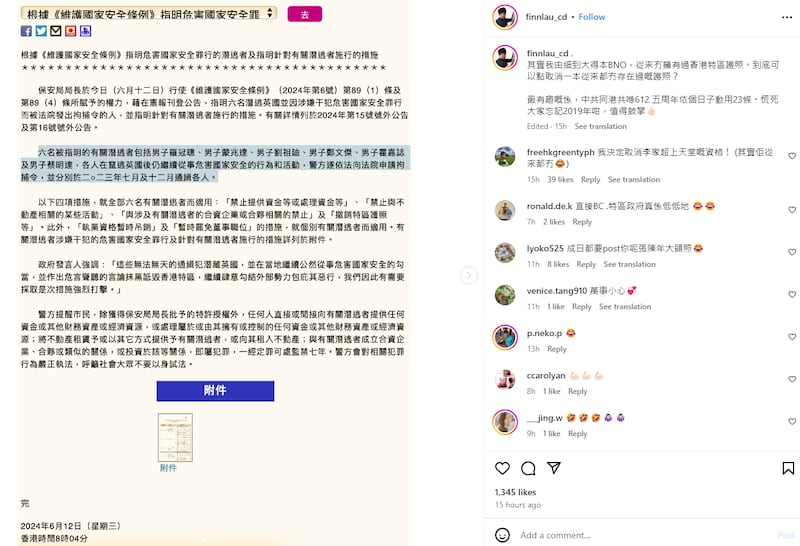
Task: Click the pink go button beside dropdown
Action: click(305, 14)
